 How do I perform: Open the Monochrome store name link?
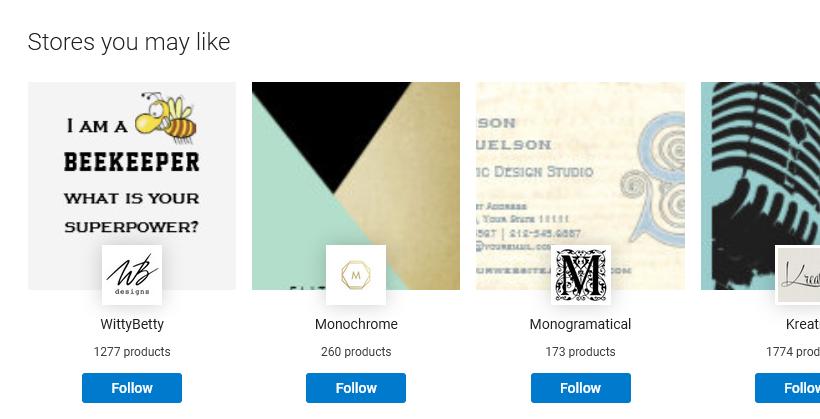(x=356, y=324)
